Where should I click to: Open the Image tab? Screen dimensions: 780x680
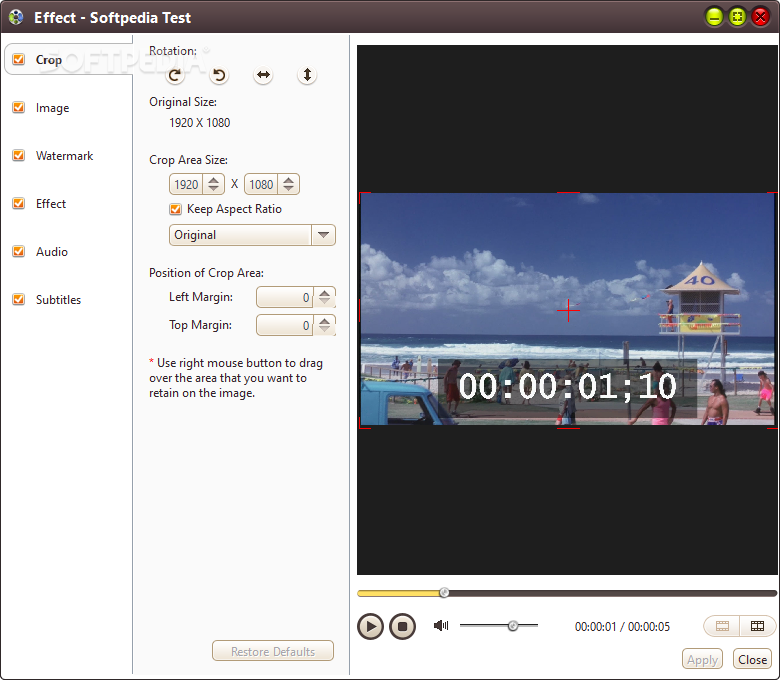tap(52, 108)
